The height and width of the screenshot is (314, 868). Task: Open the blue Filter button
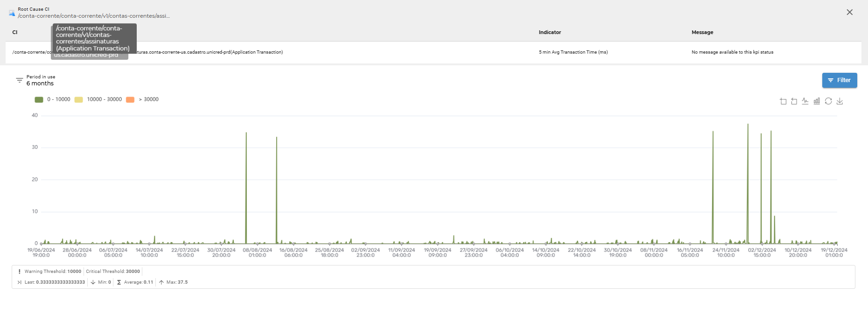point(840,80)
